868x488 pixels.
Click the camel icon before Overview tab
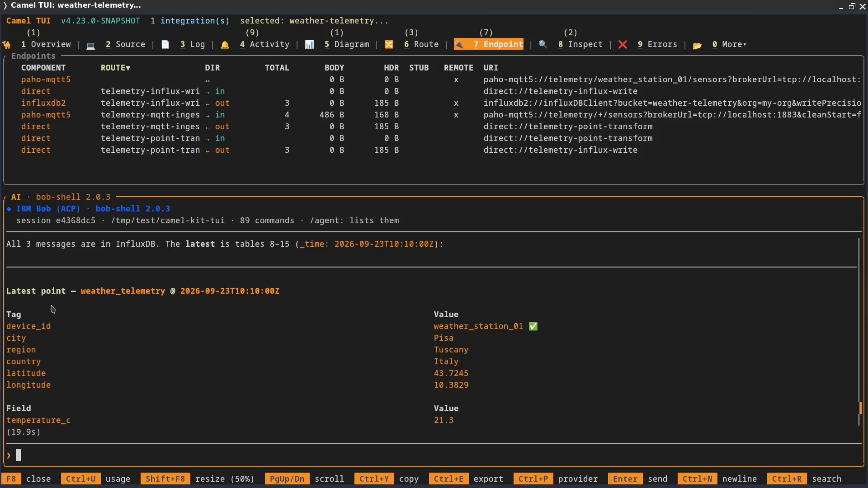(x=6, y=44)
